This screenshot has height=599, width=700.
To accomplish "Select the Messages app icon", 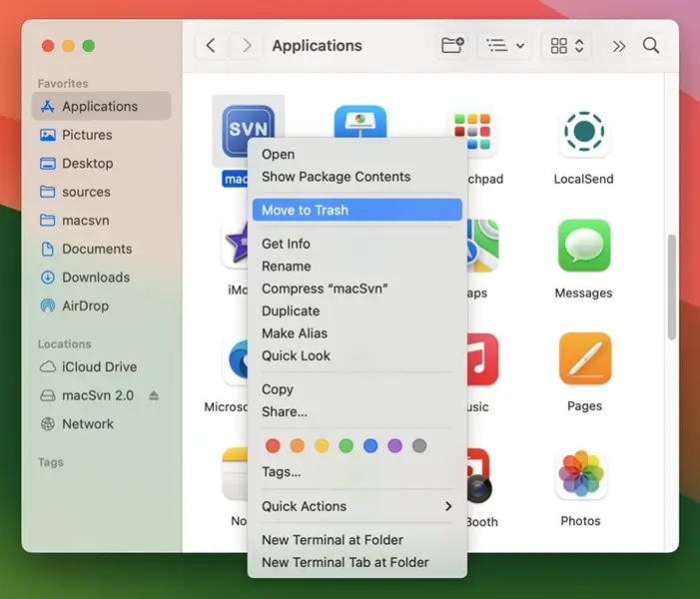I will point(584,246).
